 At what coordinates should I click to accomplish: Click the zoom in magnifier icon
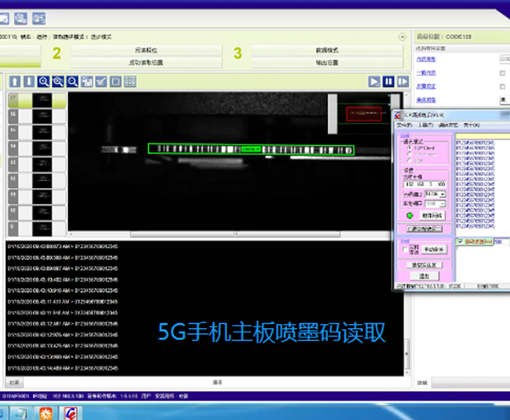click(42, 82)
